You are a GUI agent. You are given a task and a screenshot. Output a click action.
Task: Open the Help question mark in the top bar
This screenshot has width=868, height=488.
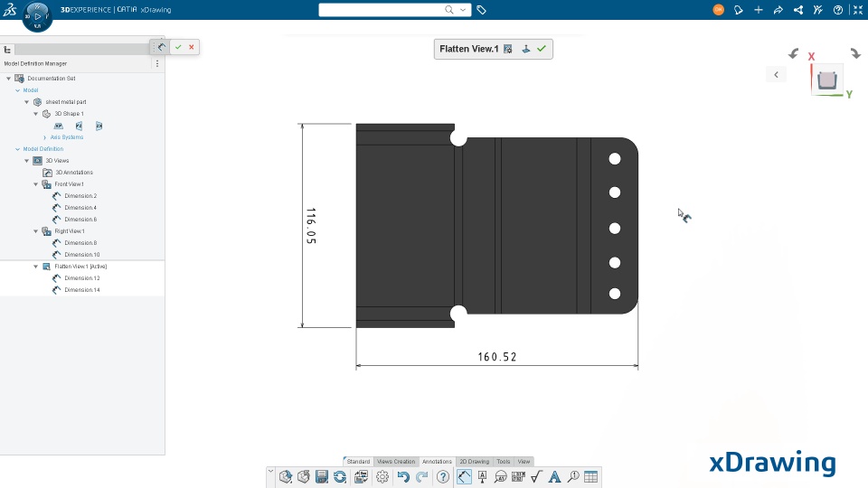coord(838,10)
